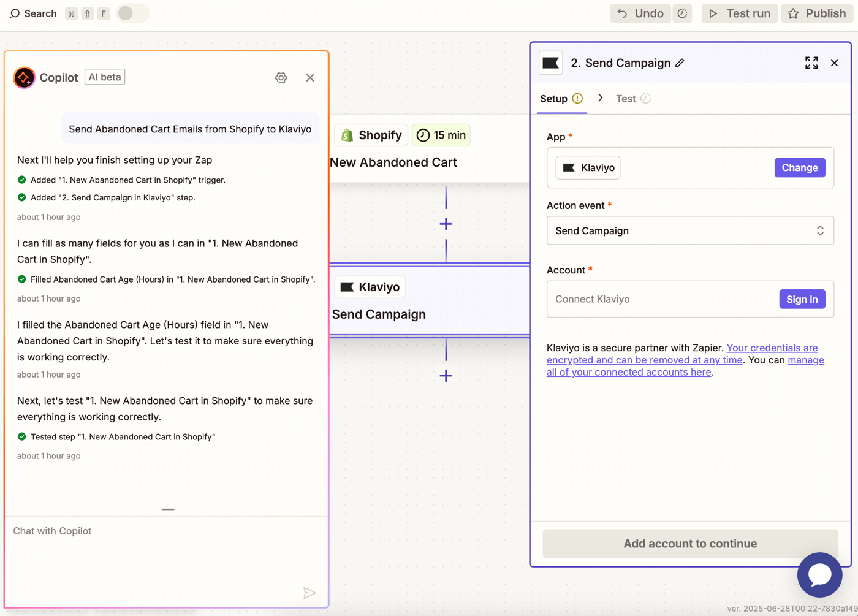
Task: Expand the step panel to full screen
Action: pyautogui.click(x=811, y=63)
